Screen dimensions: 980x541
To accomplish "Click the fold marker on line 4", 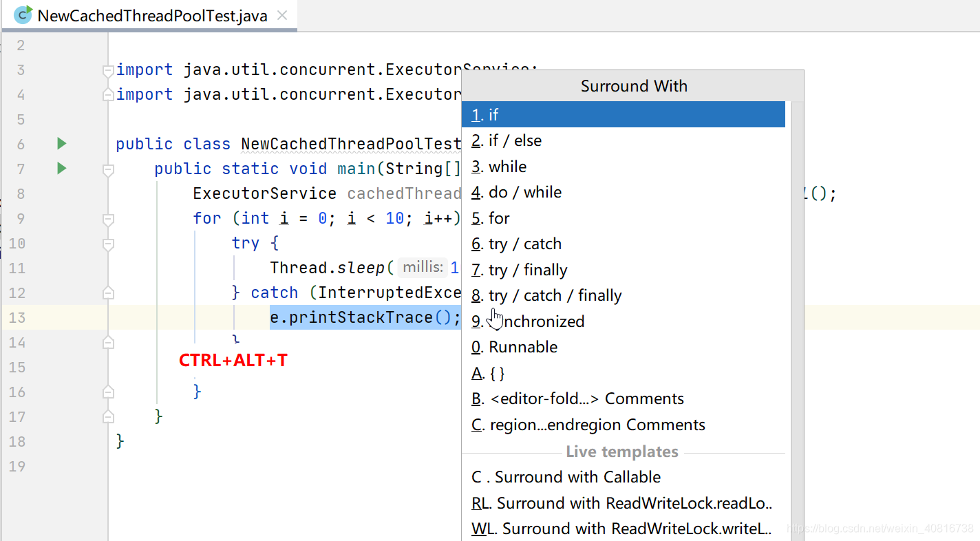I will pos(107,95).
